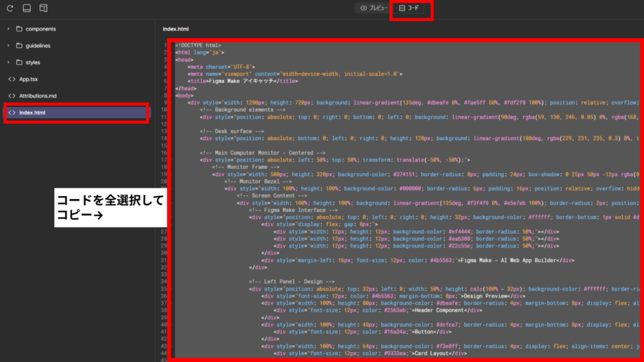Expand the styles folder chevron
644x362 pixels.
[8, 62]
